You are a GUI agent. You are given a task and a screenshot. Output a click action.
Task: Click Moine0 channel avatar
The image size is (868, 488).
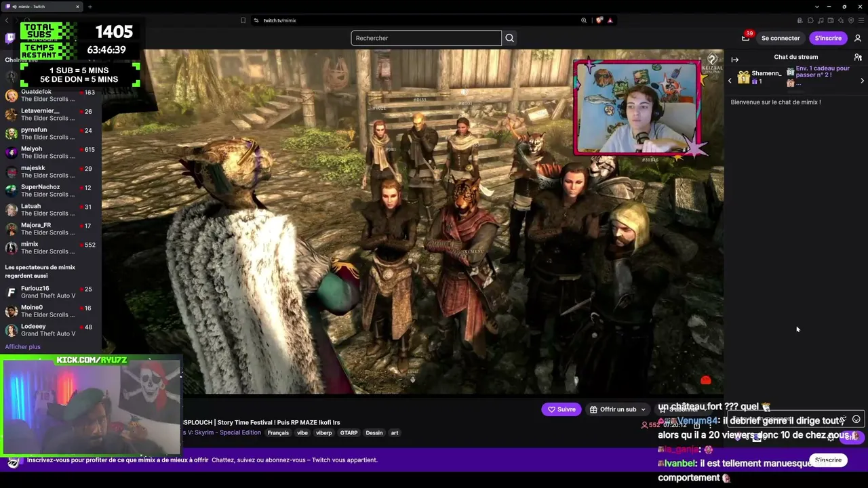click(12, 311)
